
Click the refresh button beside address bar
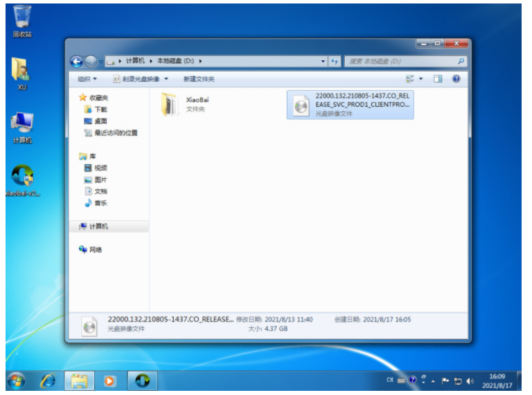coord(335,62)
